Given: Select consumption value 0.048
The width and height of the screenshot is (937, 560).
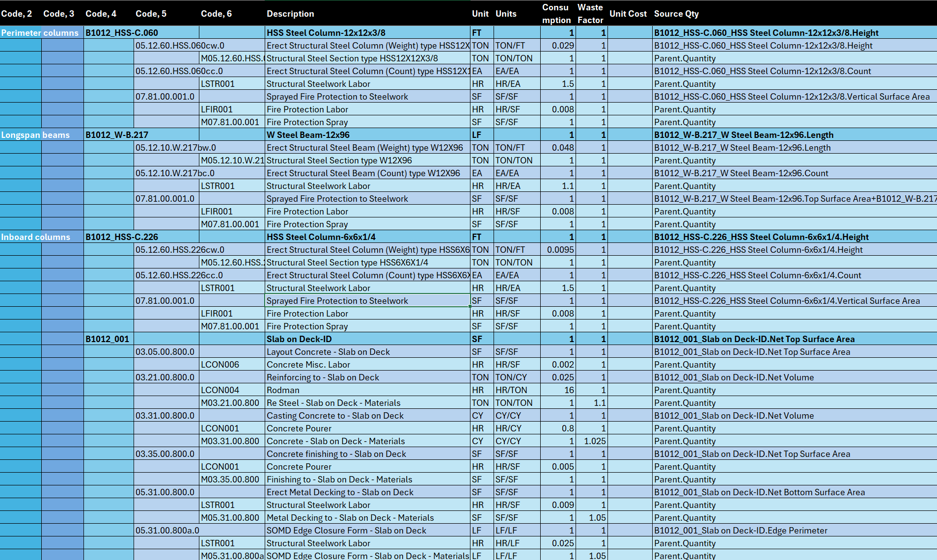Looking at the screenshot, I should tap(558, 148).
